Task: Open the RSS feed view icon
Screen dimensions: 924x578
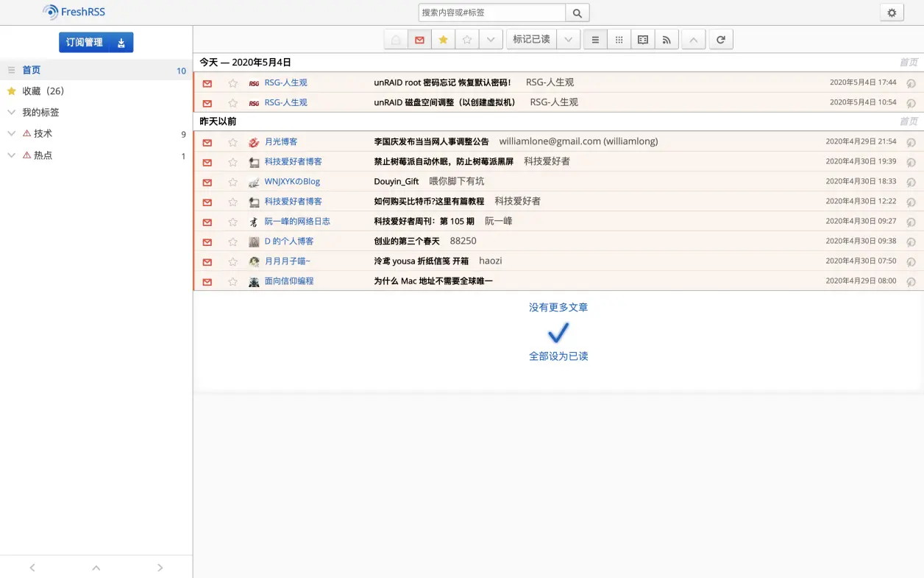Action: pos(667,39)
